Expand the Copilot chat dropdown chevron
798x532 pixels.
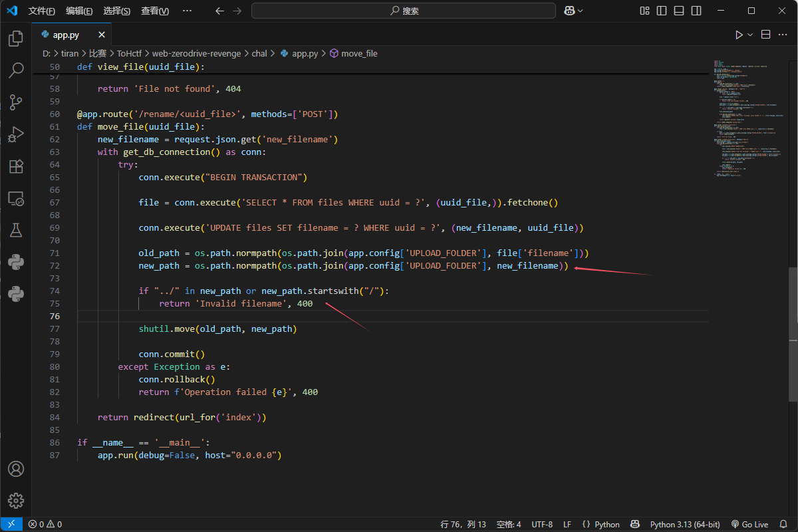pos(581,11)
